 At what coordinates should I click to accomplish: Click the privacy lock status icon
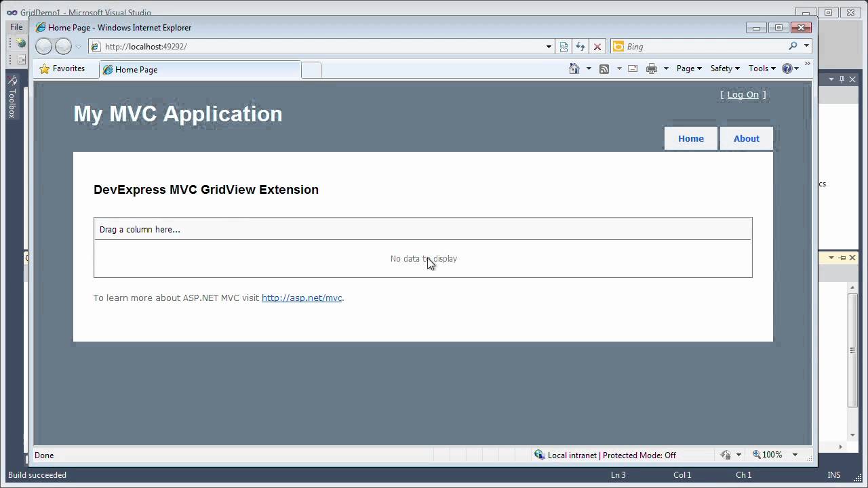726,455
